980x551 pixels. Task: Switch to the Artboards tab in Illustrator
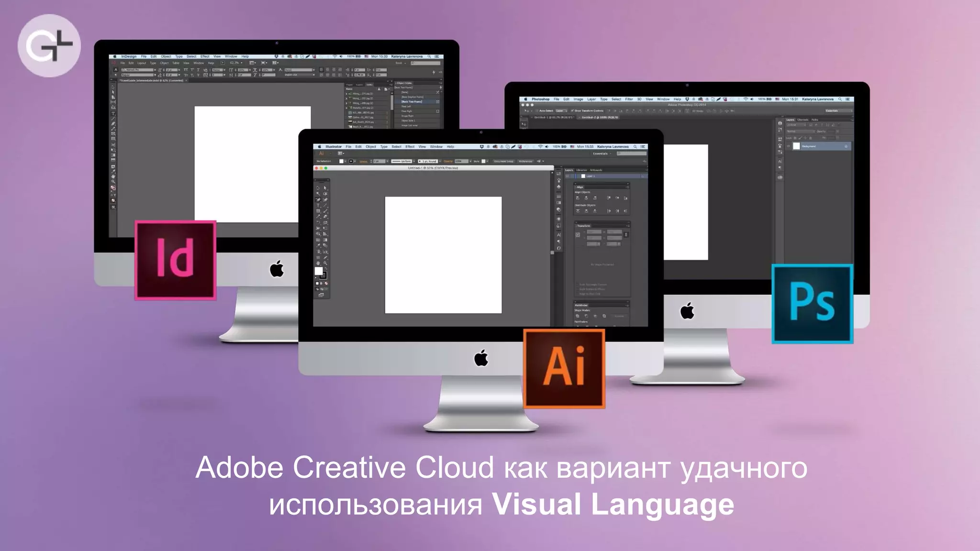click(596, 170)
